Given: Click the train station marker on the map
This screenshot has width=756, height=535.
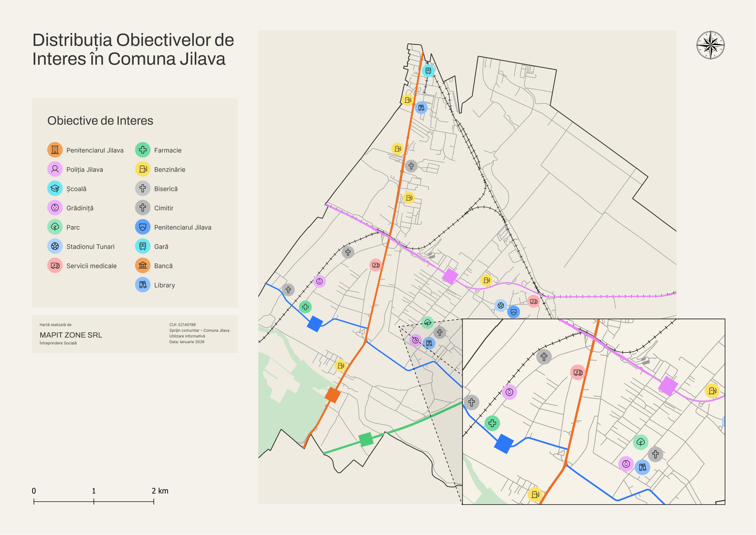Looking at the screenshot, I should (x=428, y=70).
